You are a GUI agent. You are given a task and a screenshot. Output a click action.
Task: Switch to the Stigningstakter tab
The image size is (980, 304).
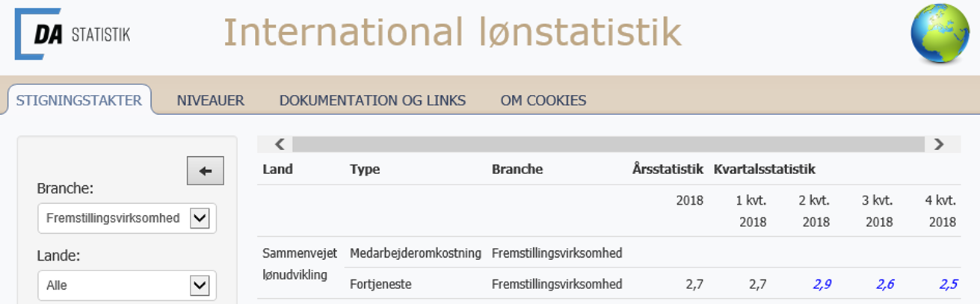pyautogui.click(x=79, y=100)
